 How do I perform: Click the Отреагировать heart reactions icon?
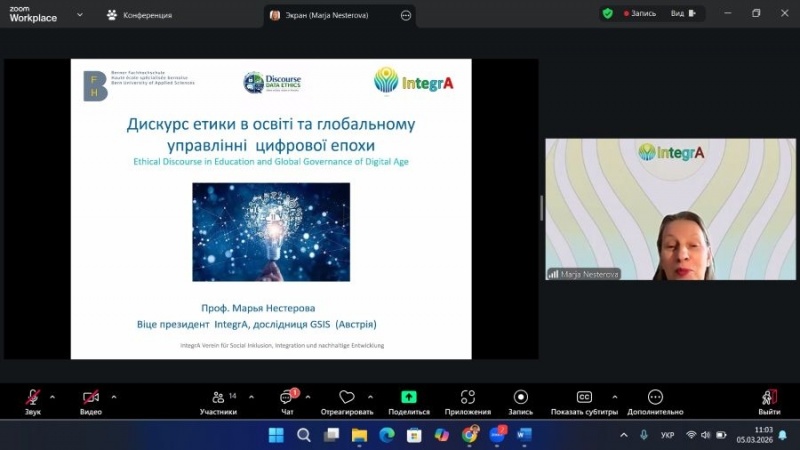[x=347, y=397]
